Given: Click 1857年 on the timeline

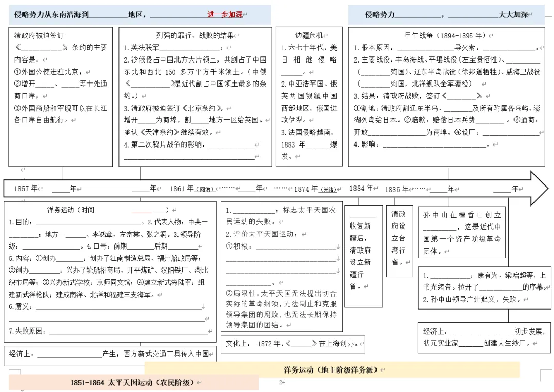Looking at the screenshot, I should (26, 189).
